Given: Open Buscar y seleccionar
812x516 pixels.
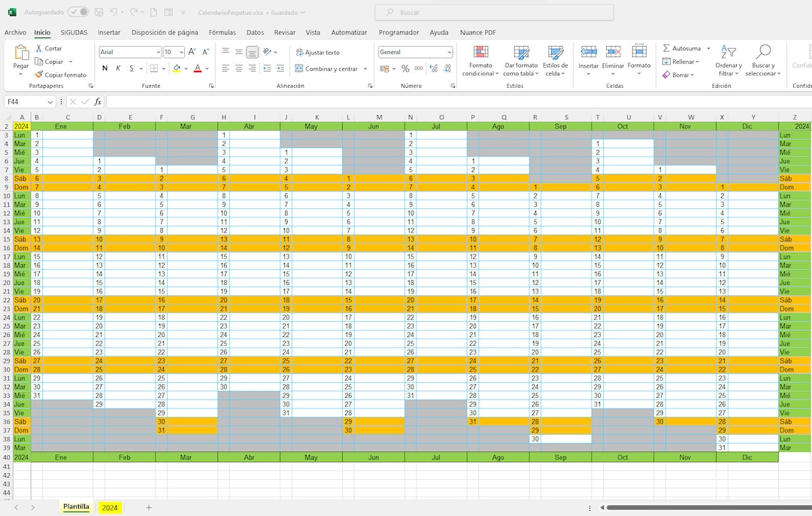Looking at the screenshot, I should [763, 61].
